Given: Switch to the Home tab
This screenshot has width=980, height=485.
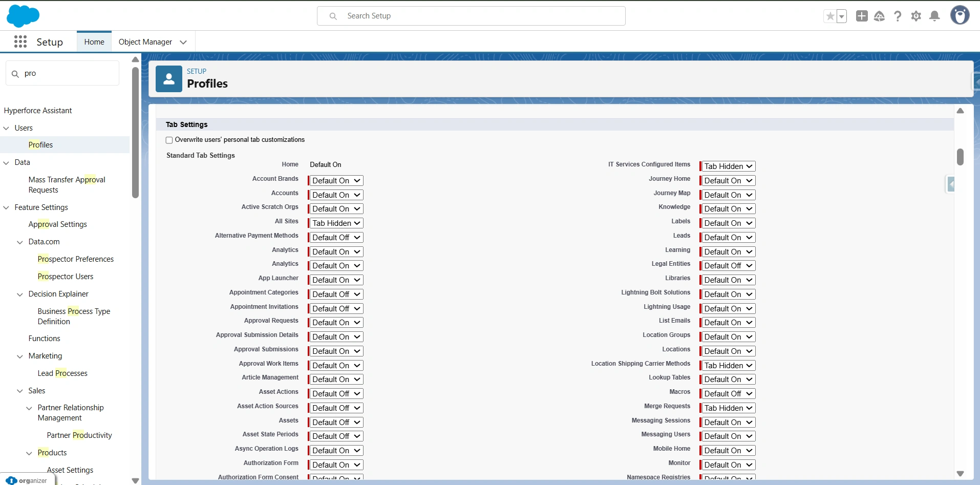Looking at the screenshot, I should [94, 41].
